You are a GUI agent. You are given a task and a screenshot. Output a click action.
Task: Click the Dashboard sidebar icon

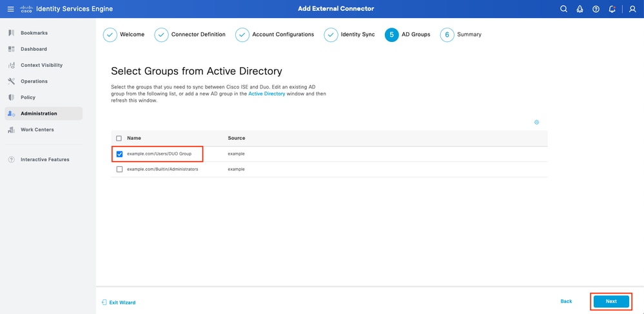click(12, 49)
